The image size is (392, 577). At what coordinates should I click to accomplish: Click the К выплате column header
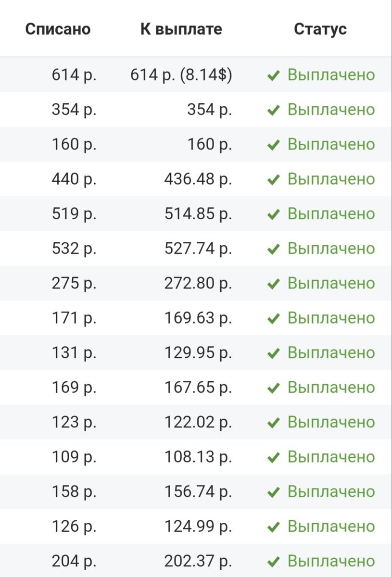coord(181,29)
